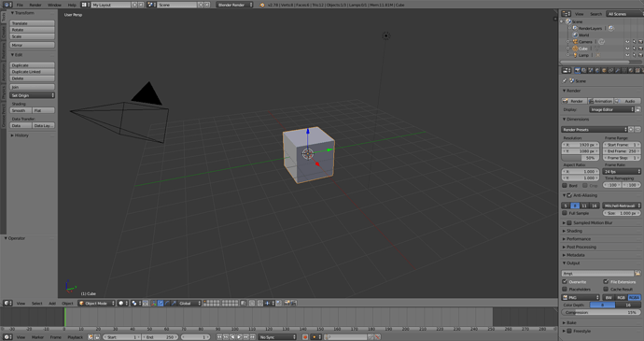Toggle the Anti-Aliasing checkbox
The image size is (644, 341).
569,195
